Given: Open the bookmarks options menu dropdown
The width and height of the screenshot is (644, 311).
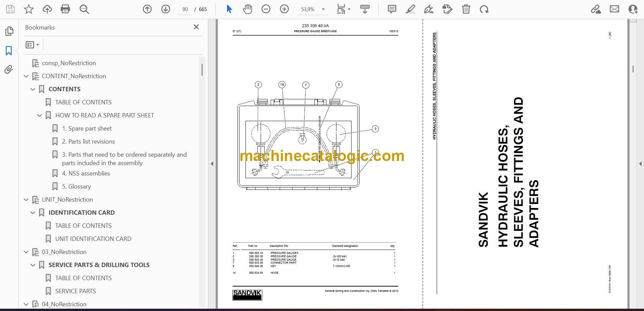Looking at the screenshot, I should [32, 45].
